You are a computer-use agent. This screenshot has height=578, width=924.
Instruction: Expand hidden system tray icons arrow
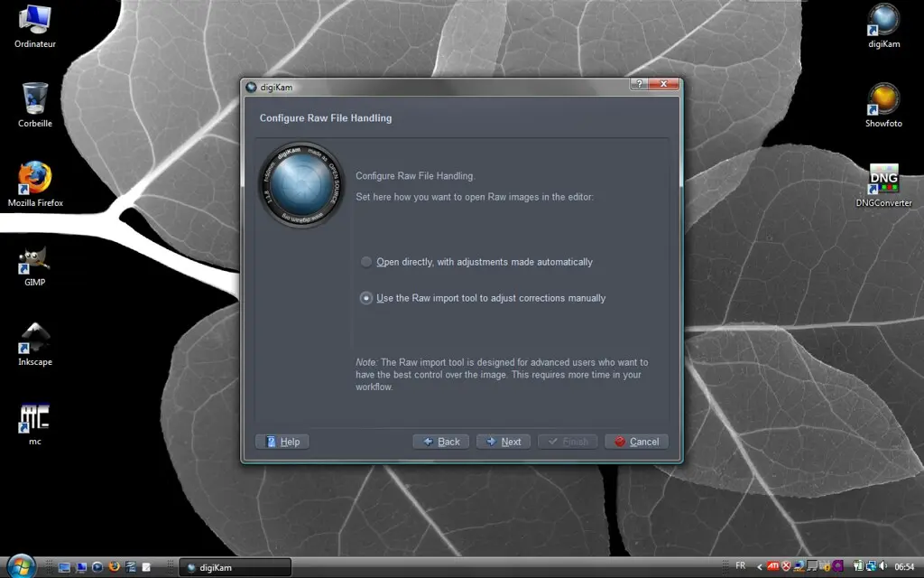click(758, 566)
